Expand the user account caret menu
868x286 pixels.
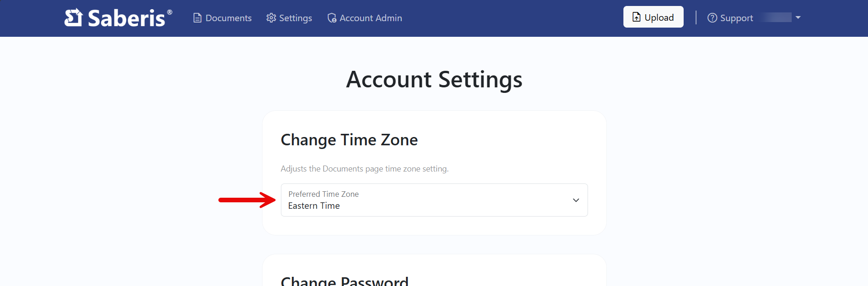[798, 17]
